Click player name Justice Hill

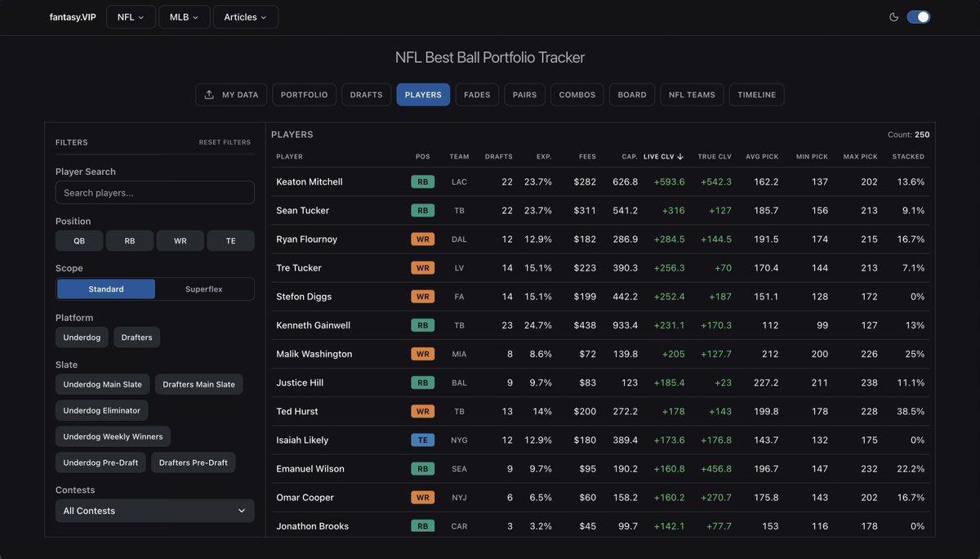click(x=300, y=382)
